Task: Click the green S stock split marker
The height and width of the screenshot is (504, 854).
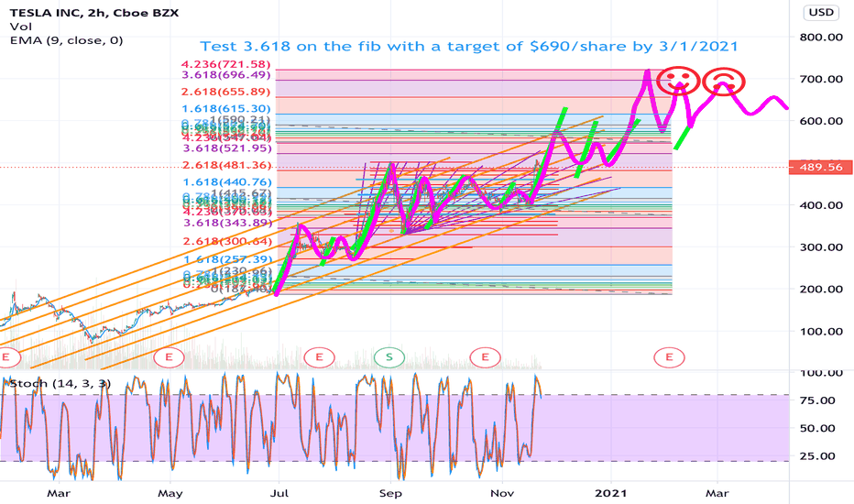Action: (x=389, y=357)
